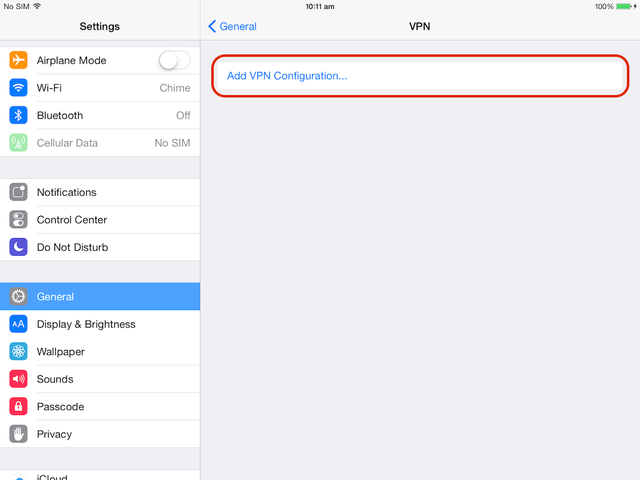Open Wi-Fi network showing Chime
This screenshot has height=480, width=640.
click(100, 88)
